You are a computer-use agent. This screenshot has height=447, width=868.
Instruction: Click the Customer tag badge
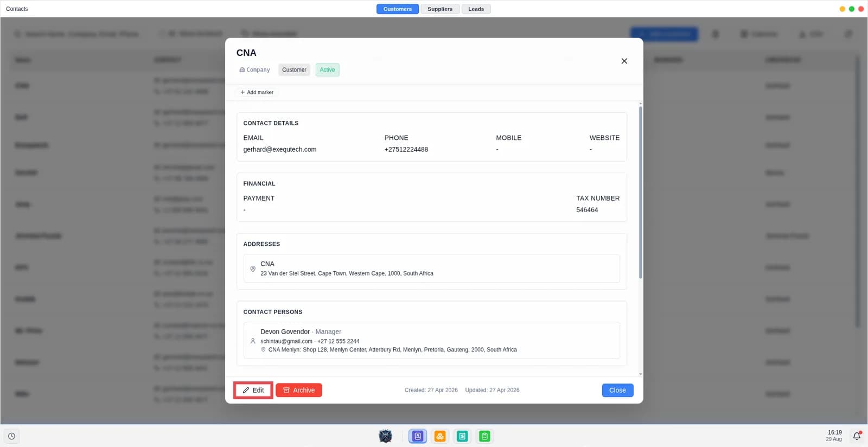point(294,70)
